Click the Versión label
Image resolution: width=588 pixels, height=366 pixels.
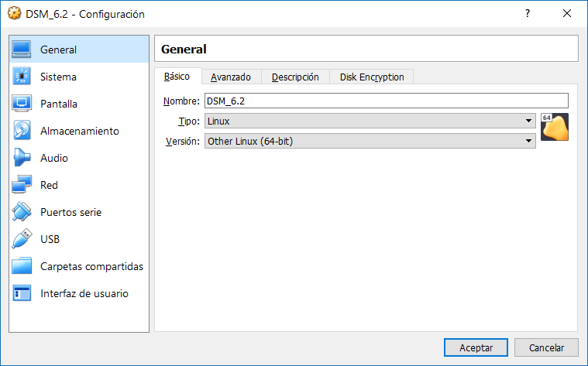(183, 142)
